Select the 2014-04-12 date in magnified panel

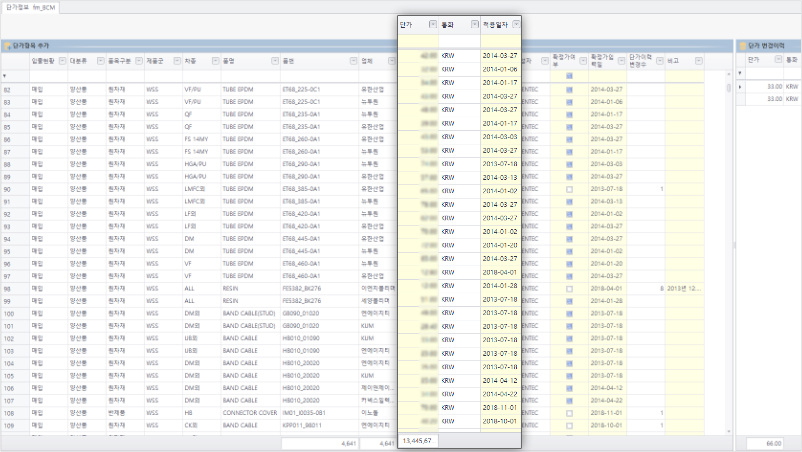point(500,380)
